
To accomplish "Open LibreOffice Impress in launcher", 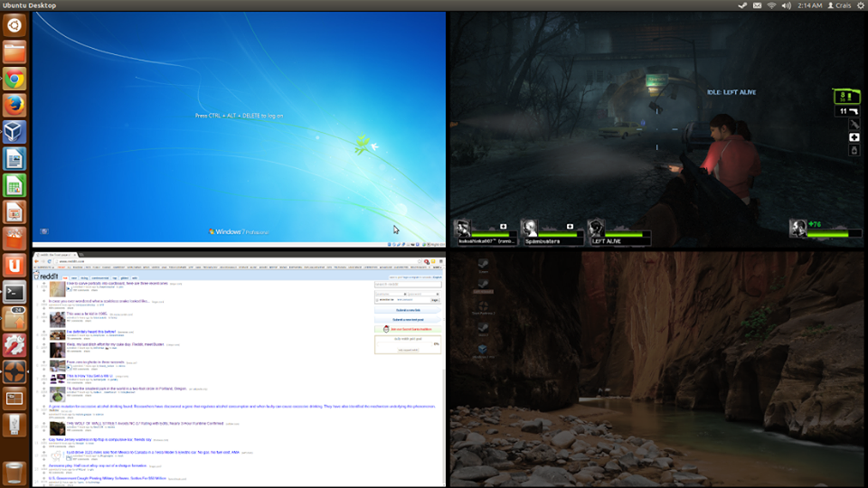I will (14, 212).
